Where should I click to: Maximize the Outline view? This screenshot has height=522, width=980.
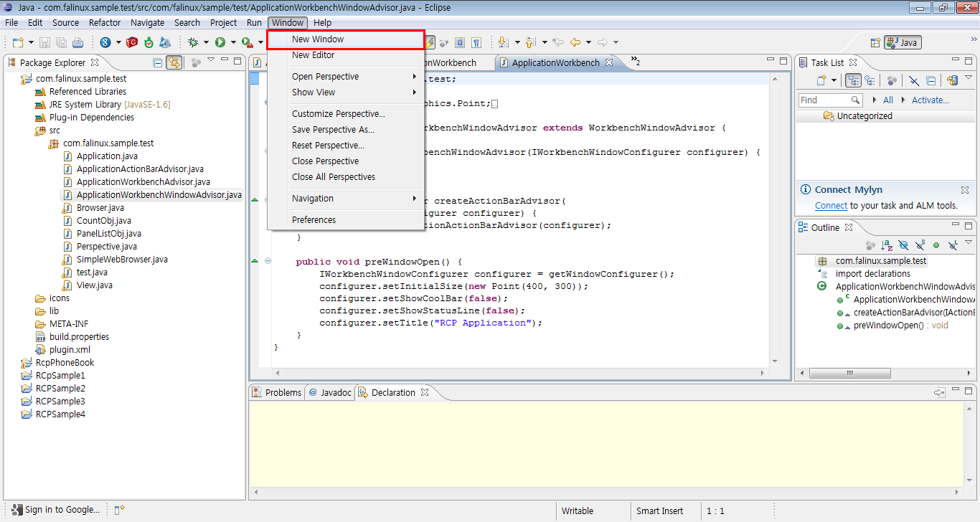(969, 226)
